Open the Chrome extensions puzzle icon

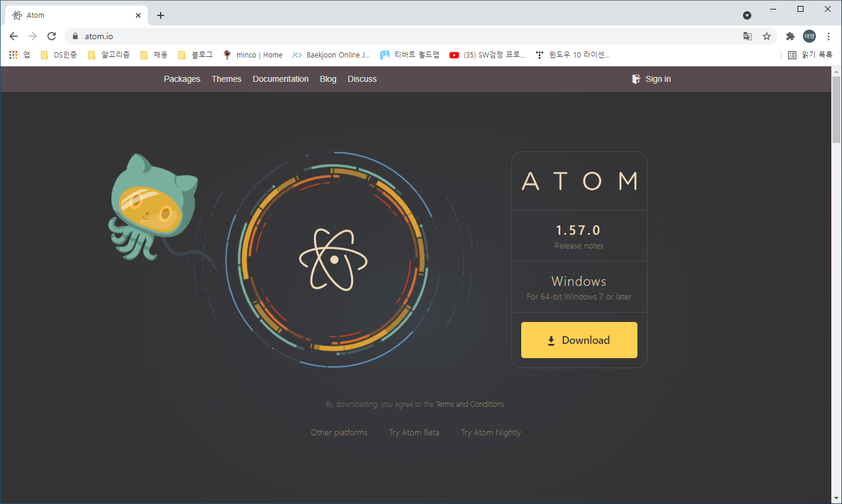coord(790,36)
